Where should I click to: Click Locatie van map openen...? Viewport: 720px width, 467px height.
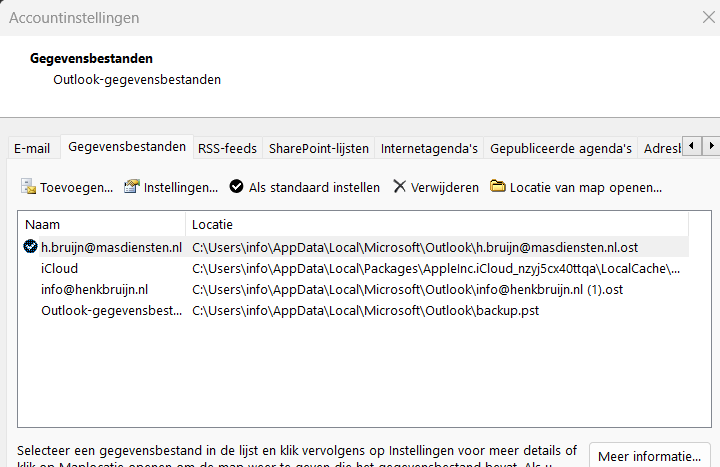tap(586, 187)
